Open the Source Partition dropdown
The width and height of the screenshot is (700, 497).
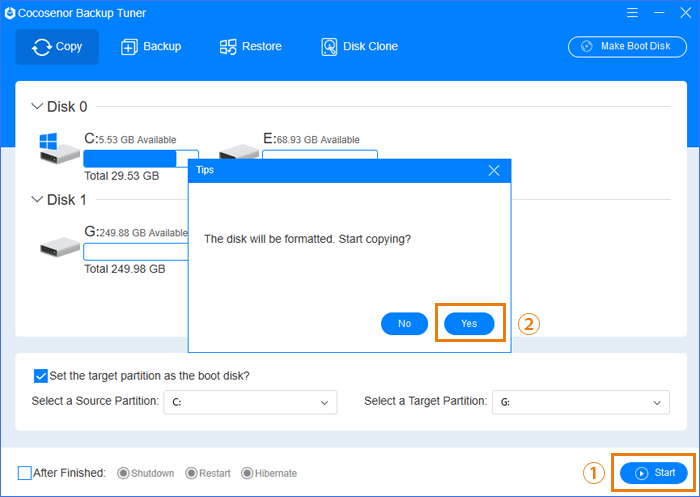coord(250,402)
